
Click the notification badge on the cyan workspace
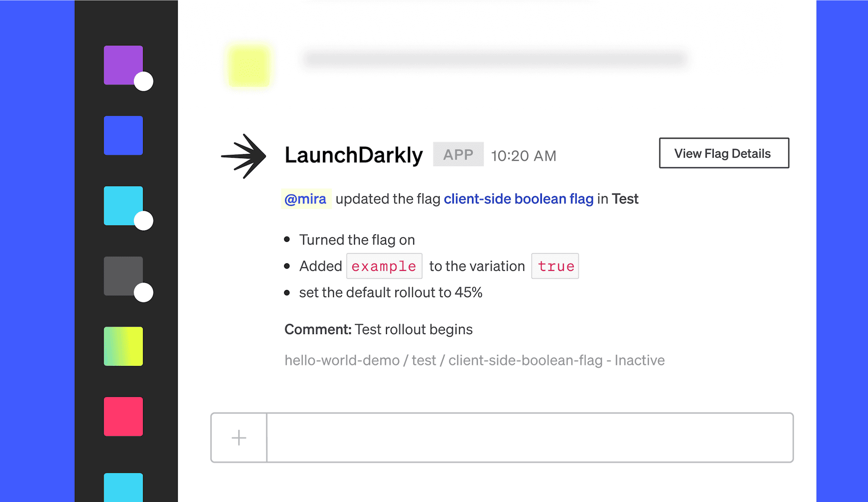point(144,222)
